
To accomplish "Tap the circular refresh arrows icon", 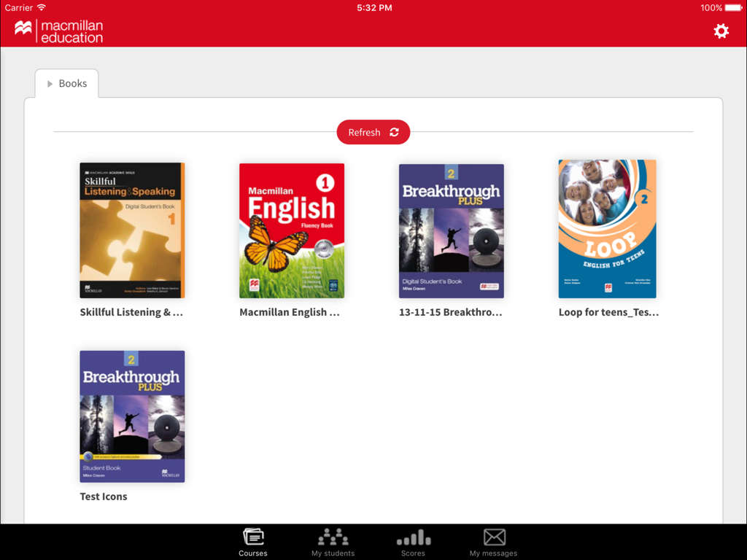I will (394, 132).
